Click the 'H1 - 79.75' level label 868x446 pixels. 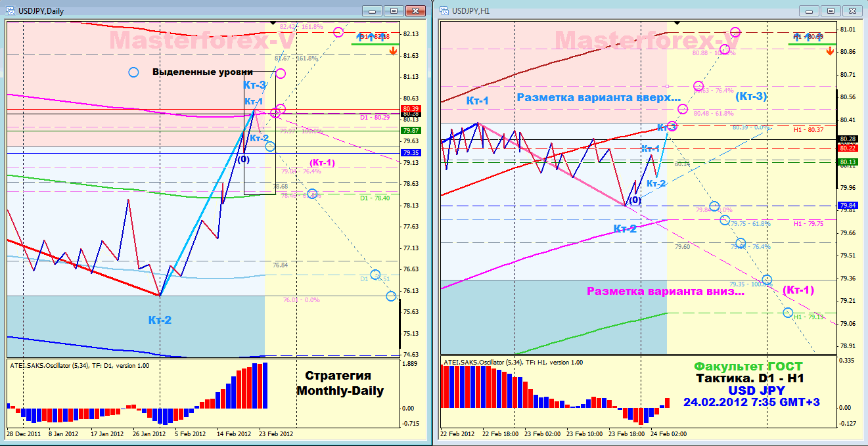pos(809,224)
